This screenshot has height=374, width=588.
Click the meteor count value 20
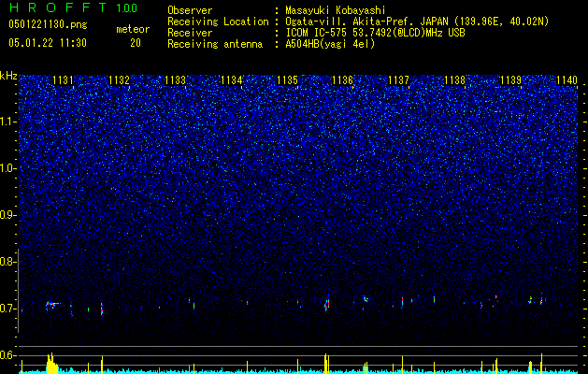pos(136,43)
